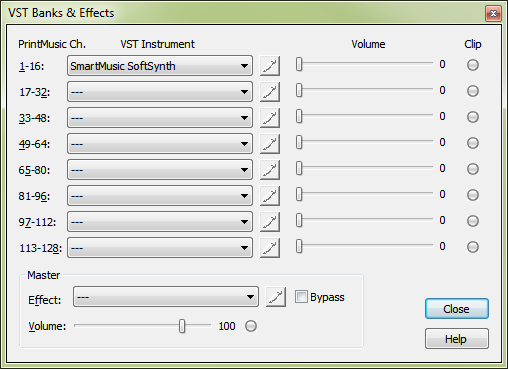
Task: Open the edit icon for channels 1-16
Action: pyautogui.click(x=270, y=66)
